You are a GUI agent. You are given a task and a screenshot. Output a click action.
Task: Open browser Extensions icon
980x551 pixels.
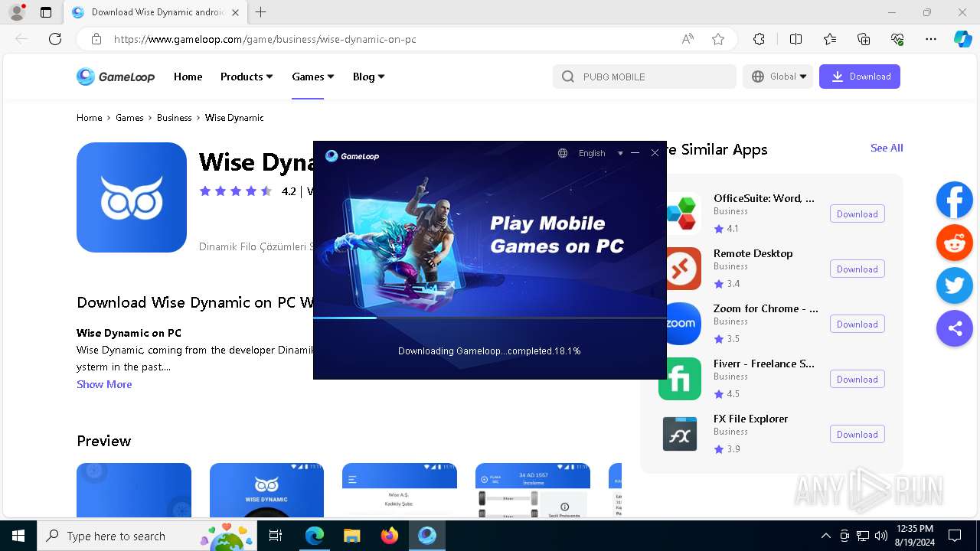coord(759,39)
